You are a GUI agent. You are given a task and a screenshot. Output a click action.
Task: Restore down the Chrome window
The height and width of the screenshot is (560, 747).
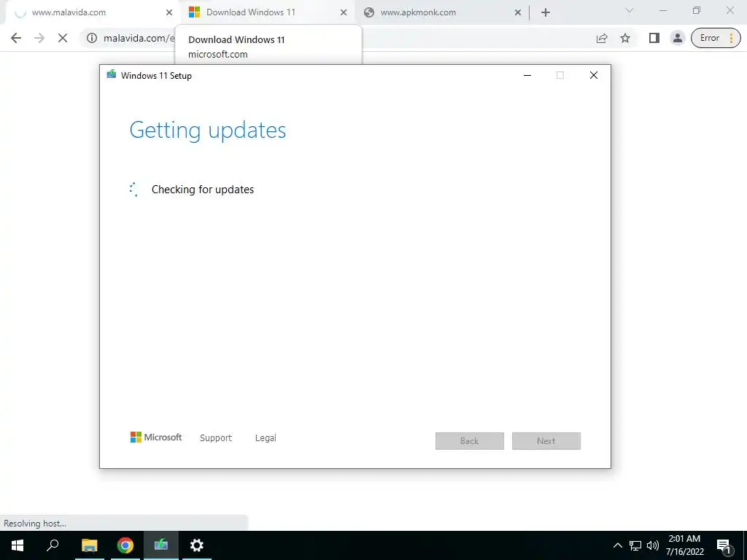coord(697,10)
